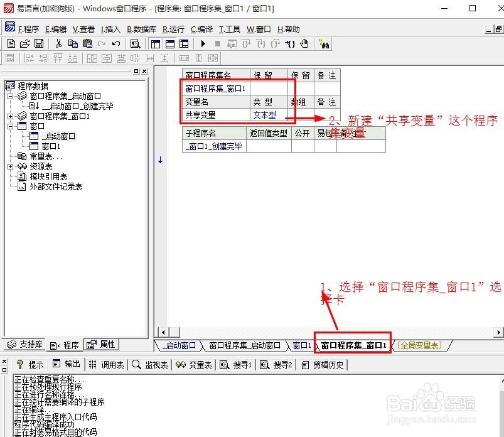This screenshot has width=504, height=437.
Task: Click the equal height arrows icon
Action: click(x=198, y=58)
